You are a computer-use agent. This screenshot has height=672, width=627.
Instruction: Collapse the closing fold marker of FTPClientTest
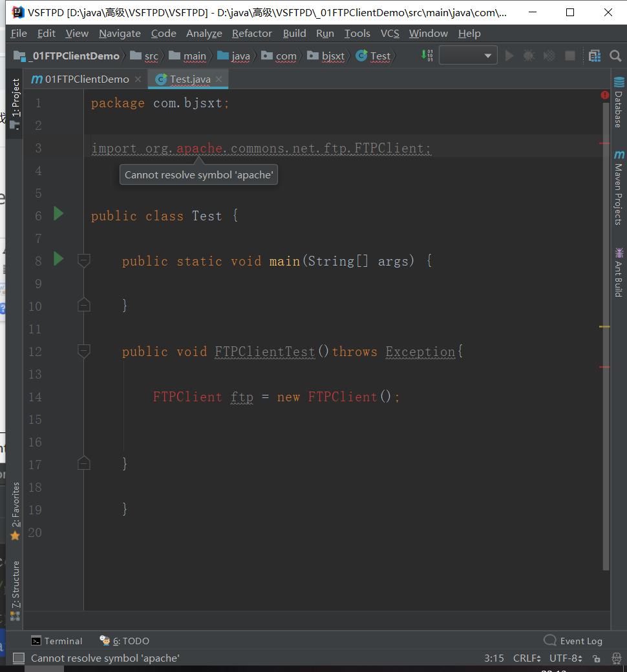coord(83,463)
